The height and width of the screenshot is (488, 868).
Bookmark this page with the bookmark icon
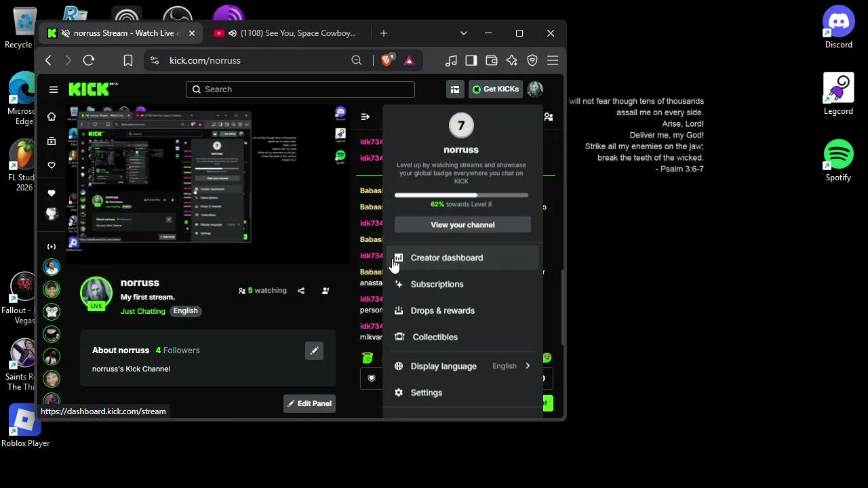click(x=128, y=60)
